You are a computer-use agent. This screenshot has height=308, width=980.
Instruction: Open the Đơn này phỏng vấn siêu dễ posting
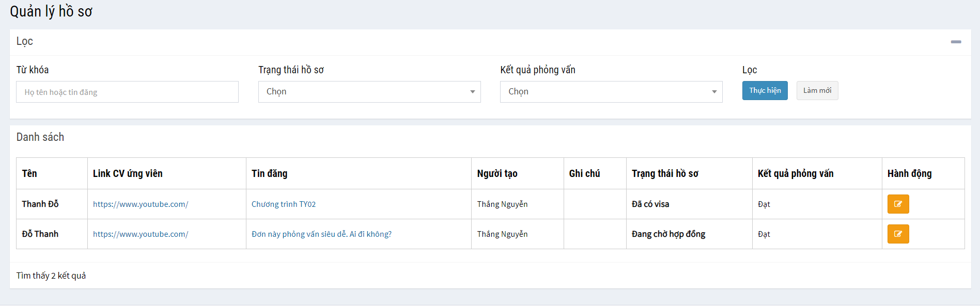[x=321, y=234]
